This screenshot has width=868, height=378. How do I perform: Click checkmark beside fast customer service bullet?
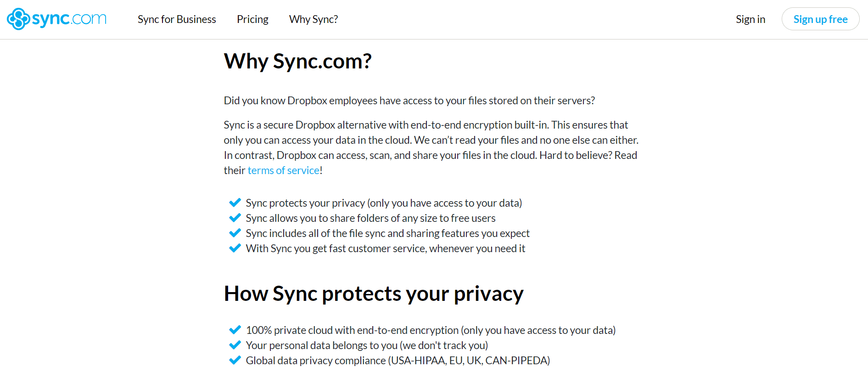[235, 248]
